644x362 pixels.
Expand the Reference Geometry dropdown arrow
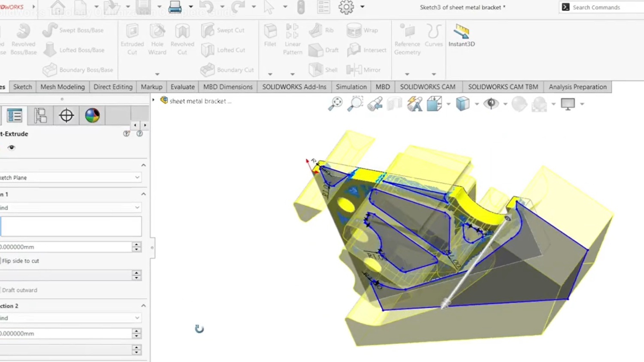point(407,74)
